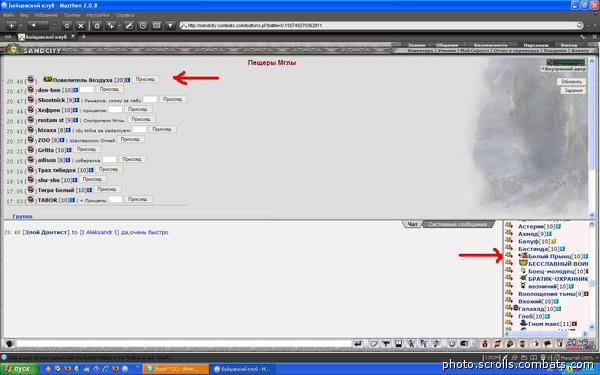Click the chat message input field
Image resolution: width=600 pixels, height=375 pixels.
tap(183, 344)
